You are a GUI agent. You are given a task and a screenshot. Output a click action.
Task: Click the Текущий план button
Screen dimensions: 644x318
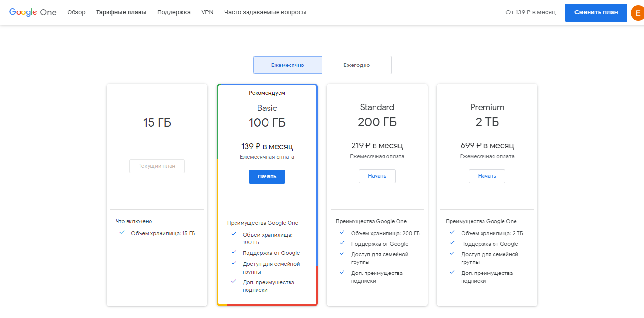tap(157, 166)
